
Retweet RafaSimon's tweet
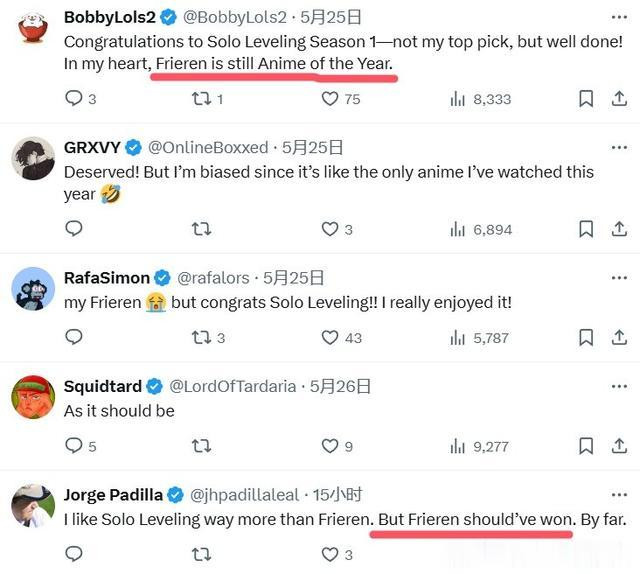click(x=201, y=338)
